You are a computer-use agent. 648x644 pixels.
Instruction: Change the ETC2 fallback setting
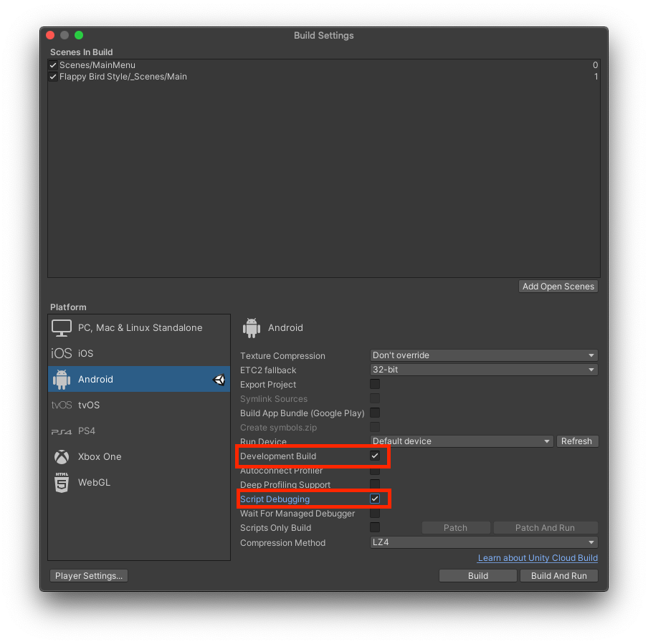[x=483, y=370]
